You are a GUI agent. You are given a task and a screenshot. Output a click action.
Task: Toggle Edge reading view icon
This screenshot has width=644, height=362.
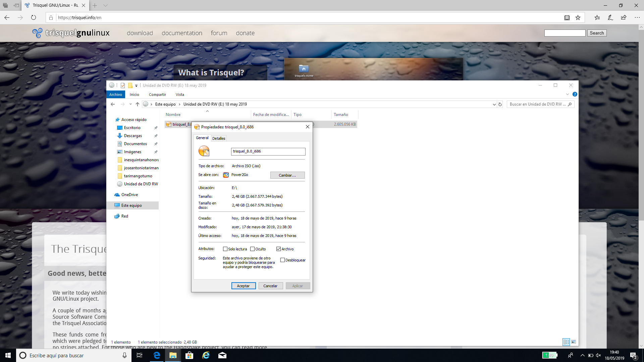click(567, 17)
